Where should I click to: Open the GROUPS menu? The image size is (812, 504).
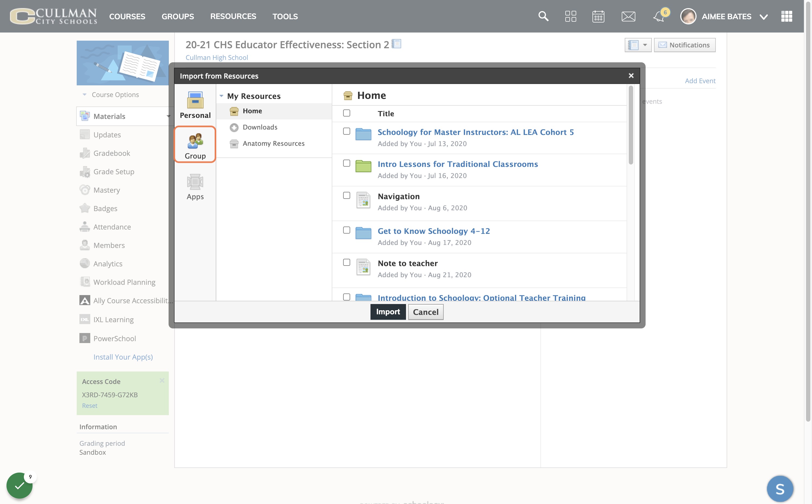[x=178, y=16]
